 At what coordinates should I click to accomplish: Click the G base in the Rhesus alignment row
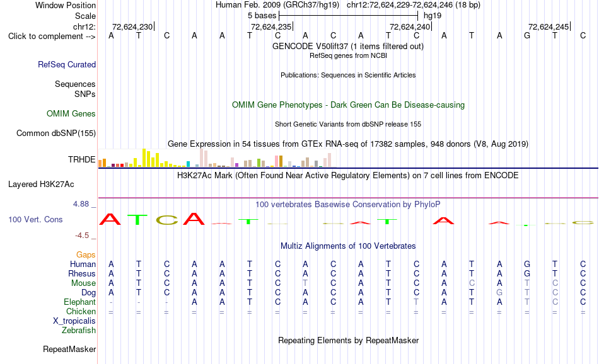pos(526,273)
